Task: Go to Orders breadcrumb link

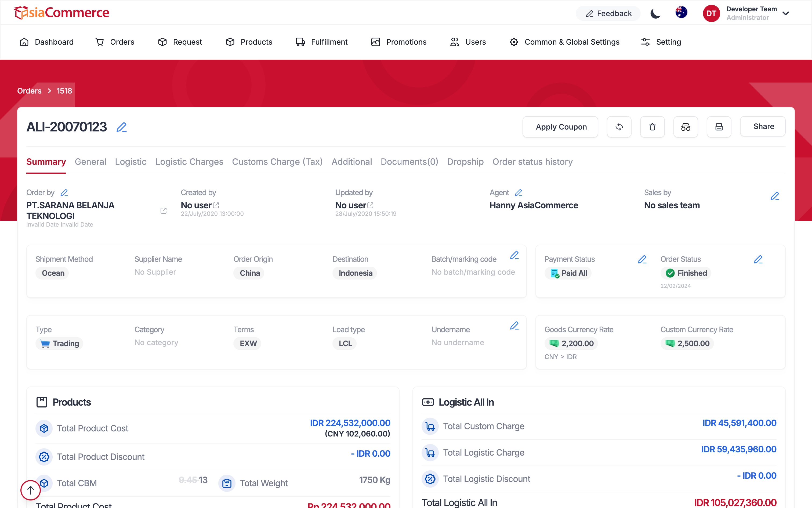Action: click(x=30, y=91)
